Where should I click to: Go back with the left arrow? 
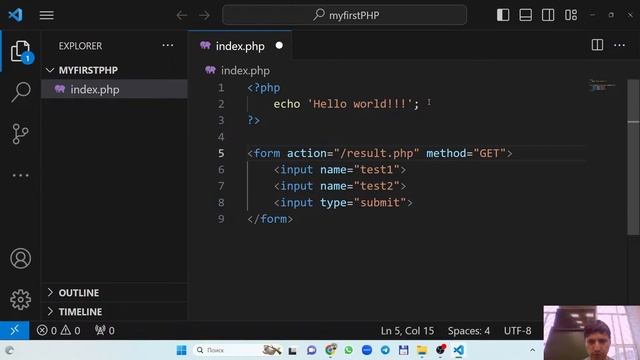click(182, 16)
